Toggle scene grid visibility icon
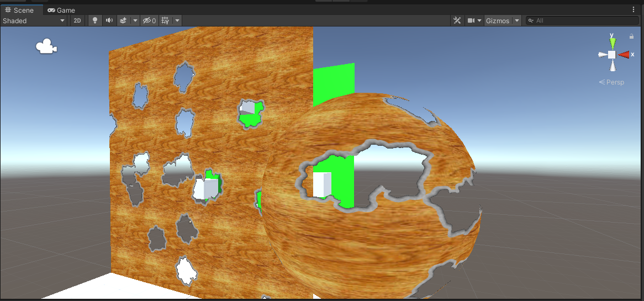Screen dimensions: 644x301 pyautogui.click(x=165, y=20)
